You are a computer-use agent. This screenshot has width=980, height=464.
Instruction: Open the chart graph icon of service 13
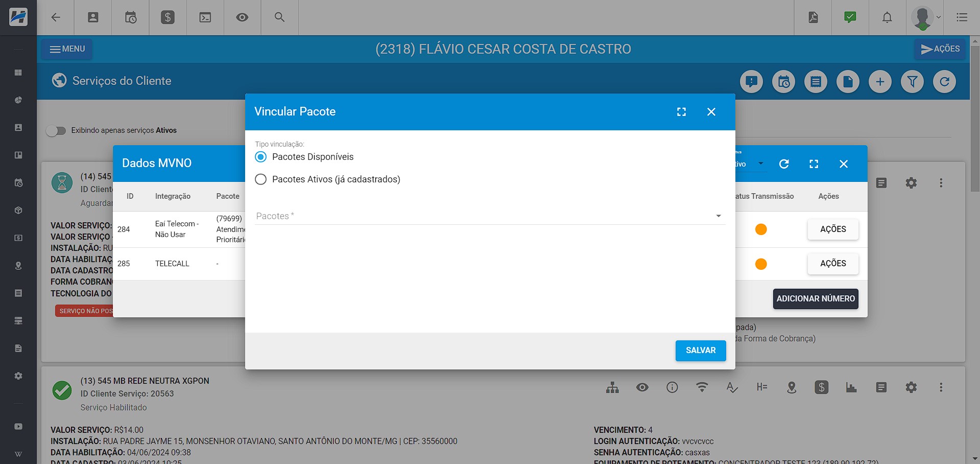tap(851, 388)
